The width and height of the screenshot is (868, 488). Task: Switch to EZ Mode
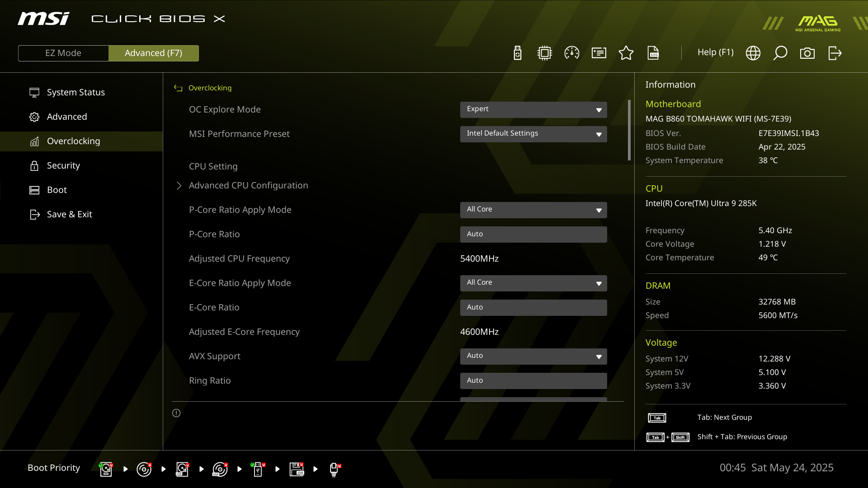click(63, 53)
